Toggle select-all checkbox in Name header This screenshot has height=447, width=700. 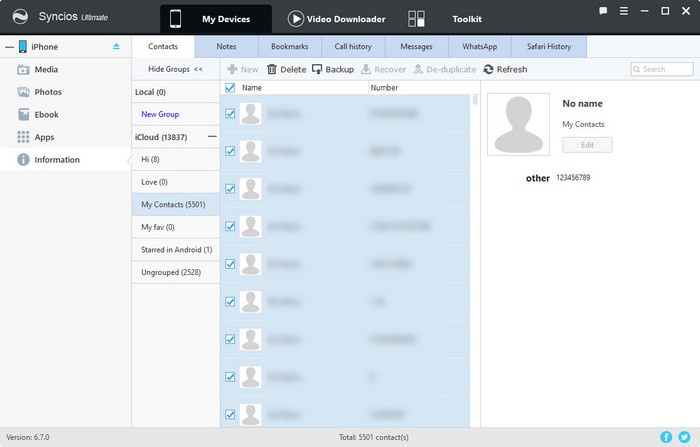pos(230,88)
